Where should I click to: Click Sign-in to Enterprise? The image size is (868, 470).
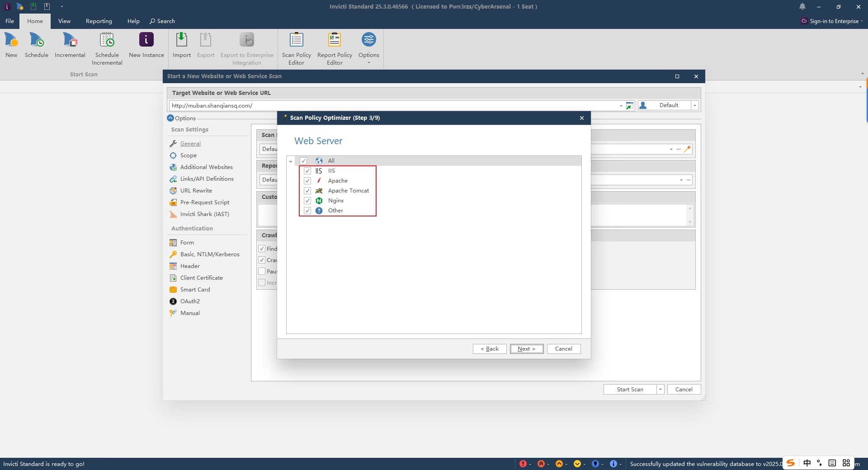831,21
